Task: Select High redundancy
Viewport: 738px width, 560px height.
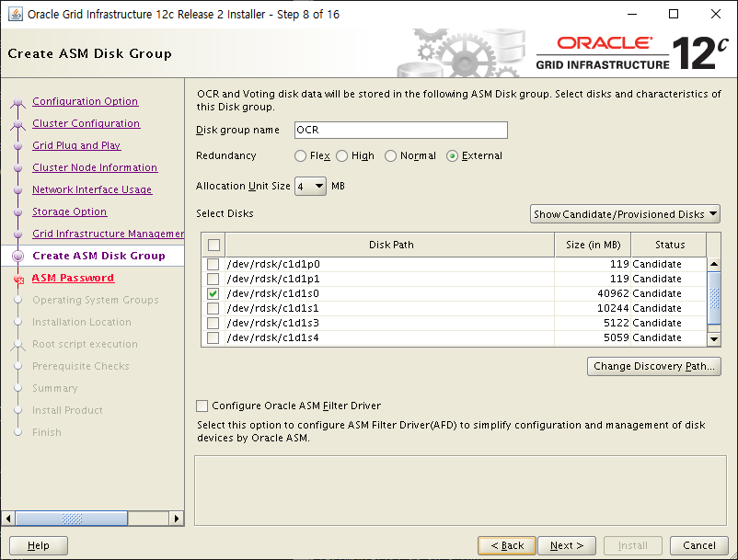Action: (x=341, y=155)
